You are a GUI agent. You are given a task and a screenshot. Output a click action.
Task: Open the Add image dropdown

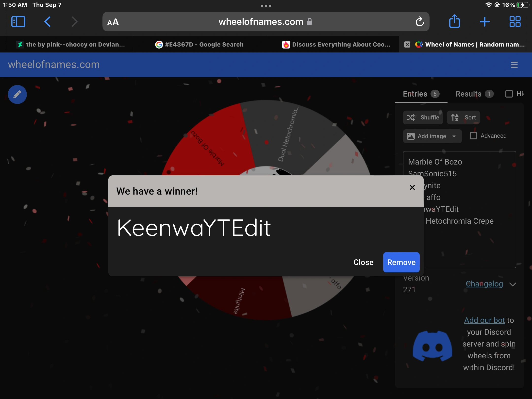coord(432,136)
